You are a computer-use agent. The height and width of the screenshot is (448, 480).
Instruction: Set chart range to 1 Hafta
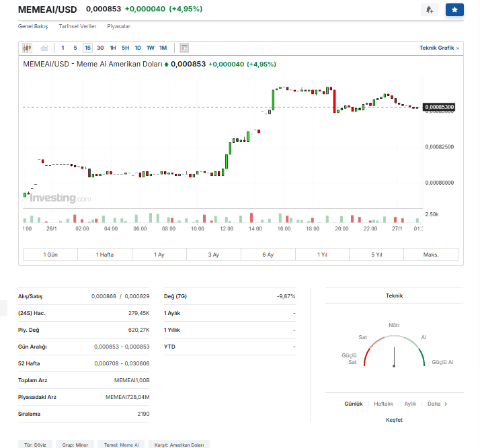(105, 255)
